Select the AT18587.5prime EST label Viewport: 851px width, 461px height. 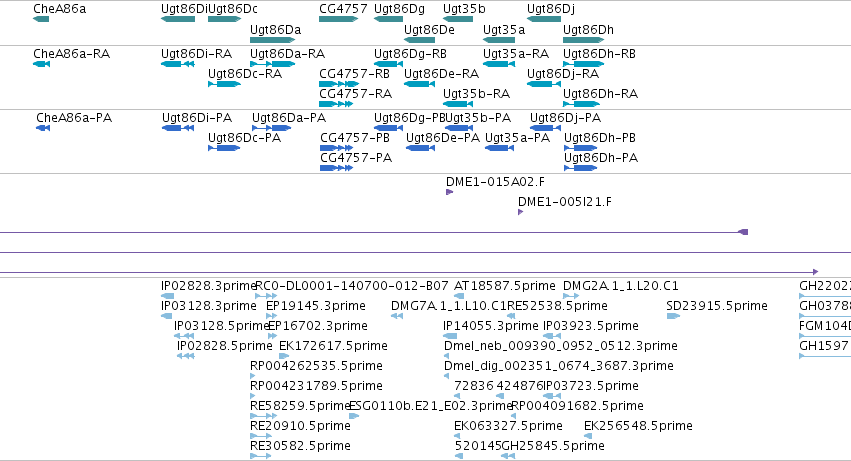pos(505,286)
